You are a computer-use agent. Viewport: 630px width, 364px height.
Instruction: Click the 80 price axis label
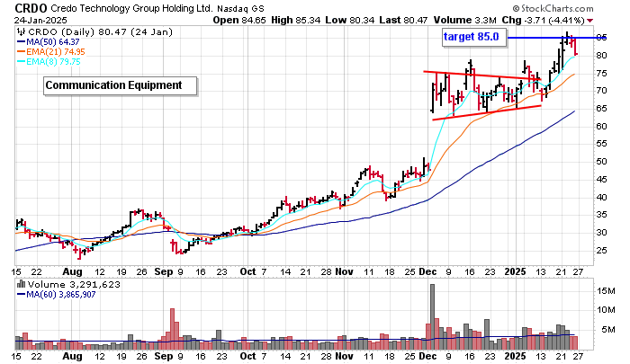click(602, 56)
